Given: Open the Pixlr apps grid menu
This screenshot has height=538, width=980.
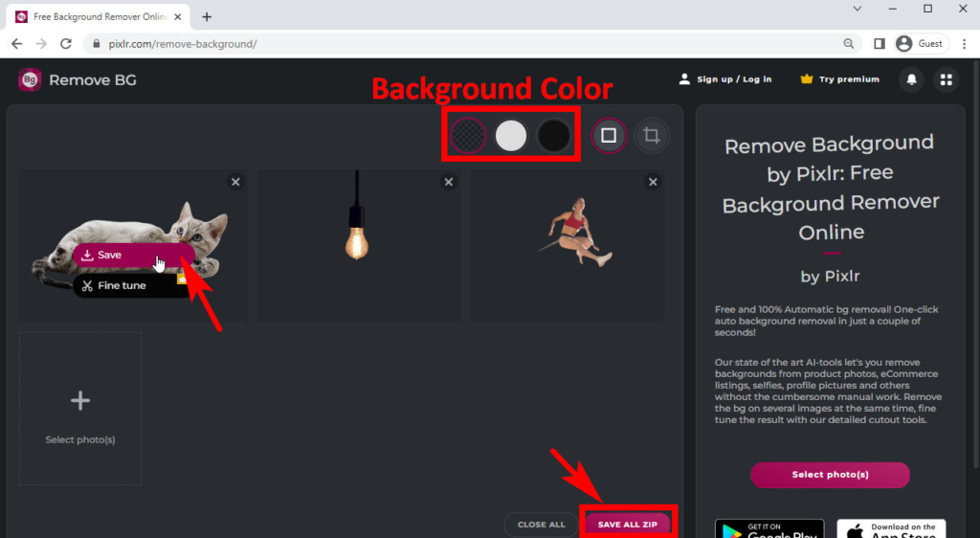Looking at the screenshot, I should pyautogui.click(x=947, y=79).
